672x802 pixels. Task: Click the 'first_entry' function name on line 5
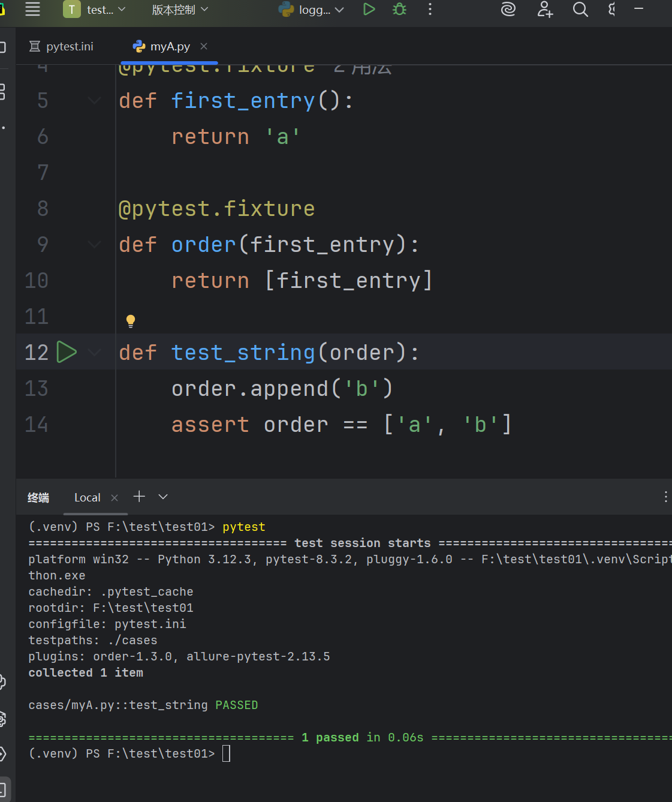click(243, 100)
